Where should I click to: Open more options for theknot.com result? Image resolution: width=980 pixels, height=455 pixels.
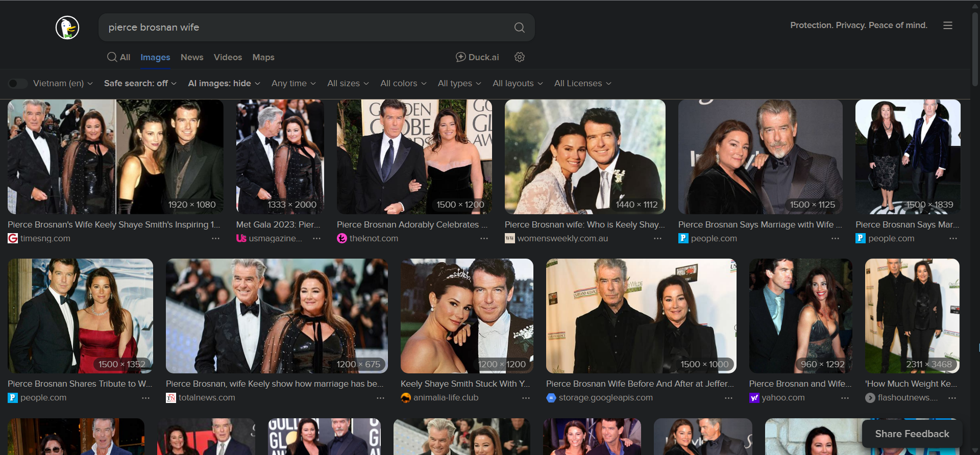pyautogui.click(x=484, y=238)
